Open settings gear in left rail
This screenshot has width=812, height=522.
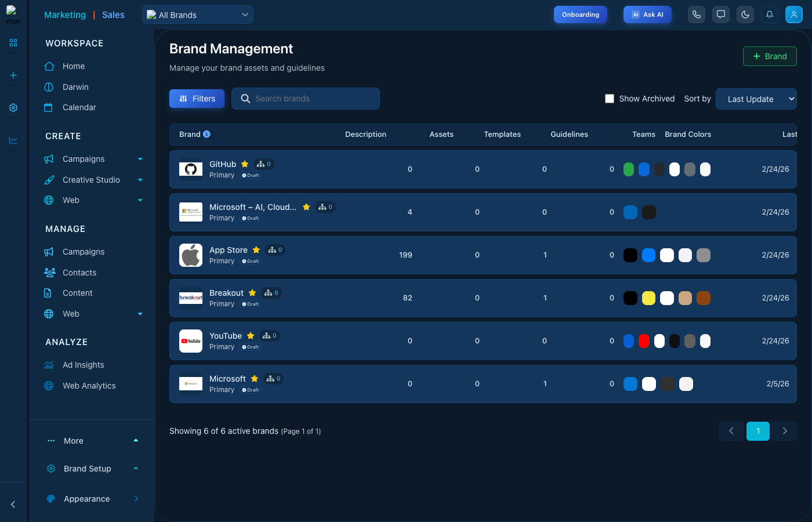pyautogui.click(x=13, y=108)
